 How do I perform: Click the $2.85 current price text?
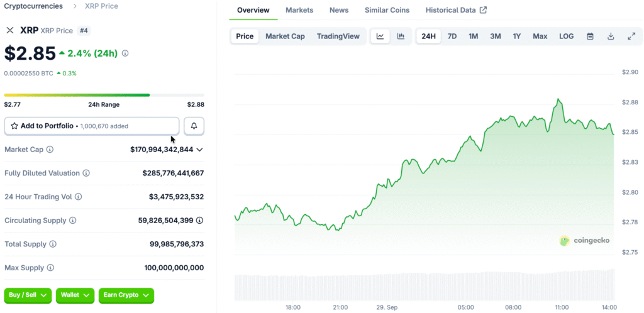30,53
